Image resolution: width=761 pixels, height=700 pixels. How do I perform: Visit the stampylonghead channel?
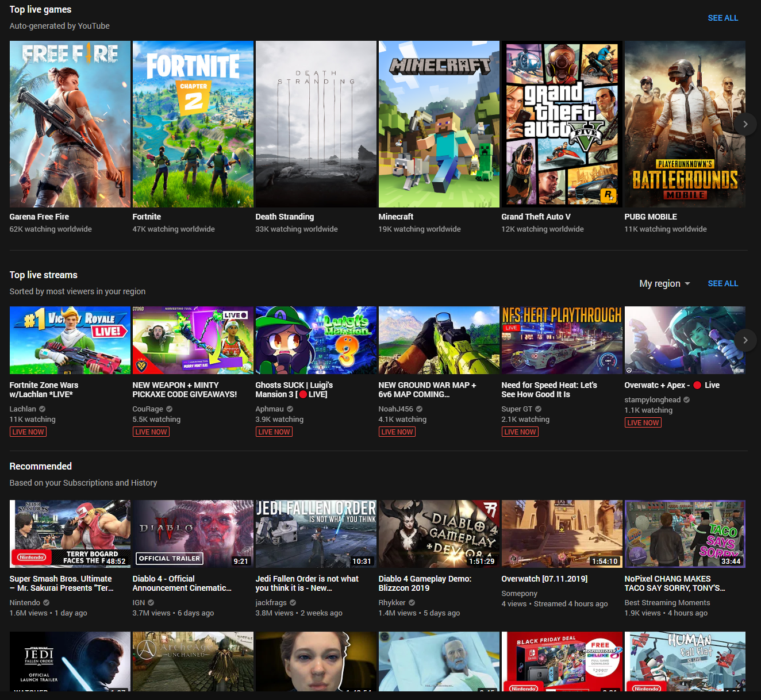click(x=652, y=400)
